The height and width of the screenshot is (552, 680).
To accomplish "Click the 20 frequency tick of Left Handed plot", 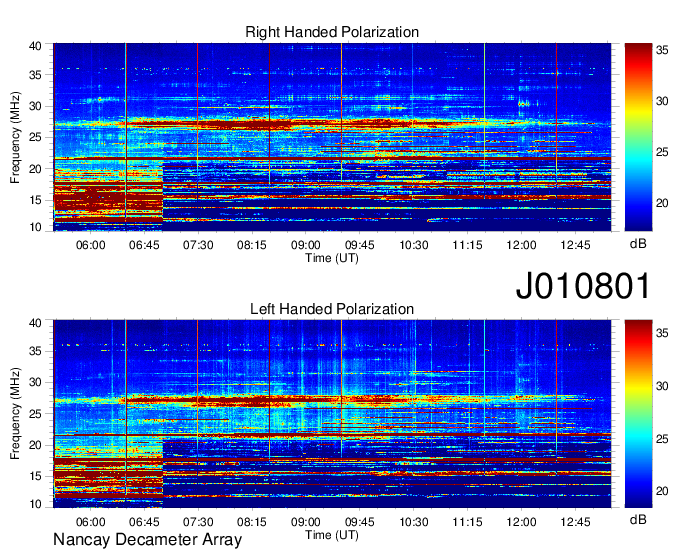I will pyautogui.click(x=36, y=445).
